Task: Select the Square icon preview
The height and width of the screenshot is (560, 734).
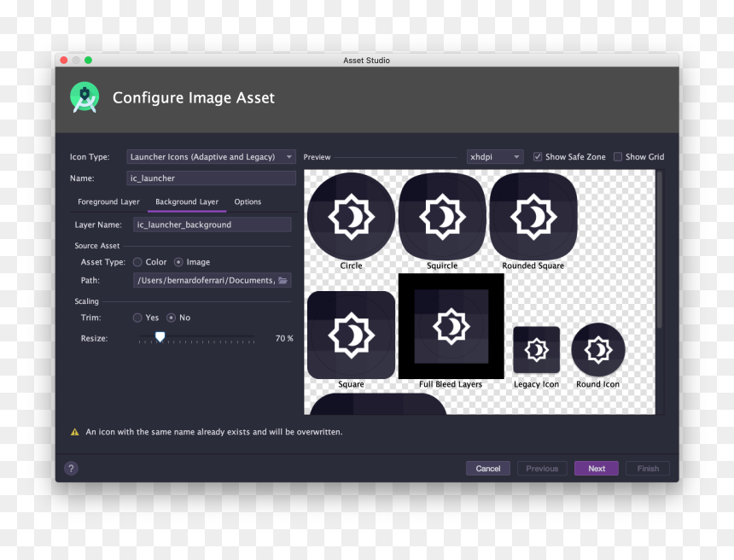Action: 351,335
